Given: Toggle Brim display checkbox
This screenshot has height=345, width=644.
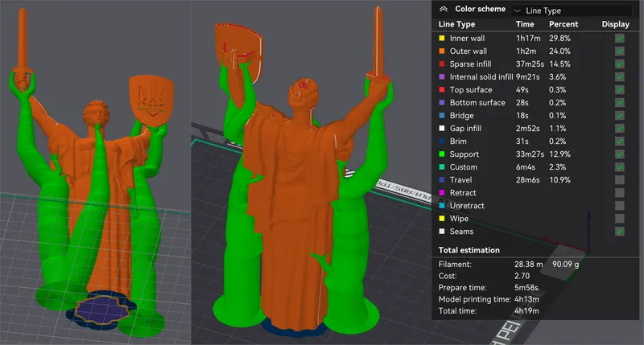Looking at the screenshot, I should 619,141.
